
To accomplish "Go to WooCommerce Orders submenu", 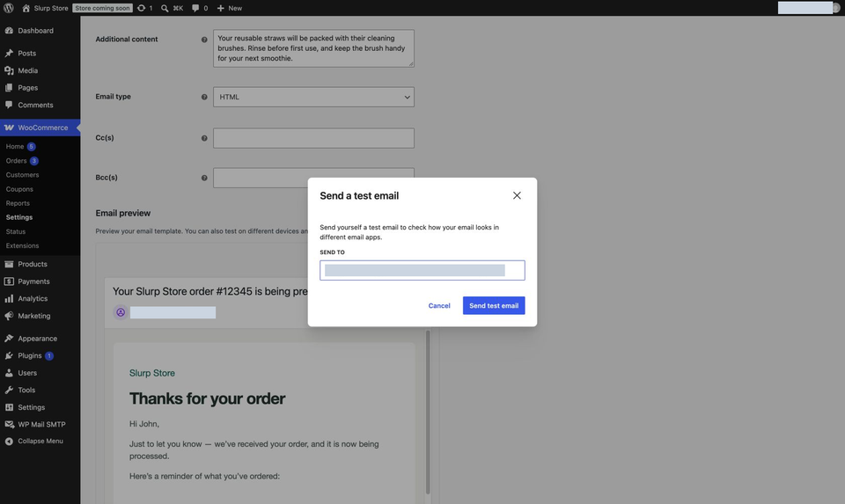I will coord(16,160).
